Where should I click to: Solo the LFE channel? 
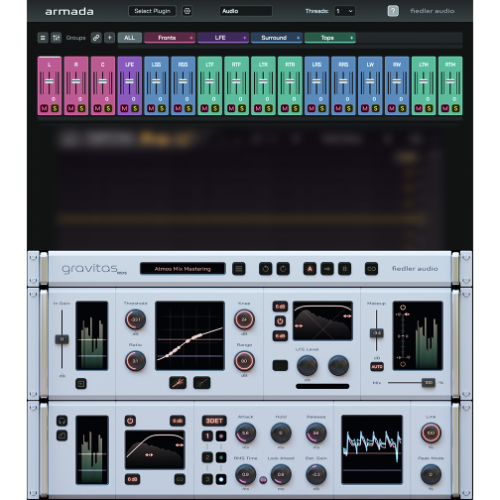pyautogui.click(x=135, y=108)
